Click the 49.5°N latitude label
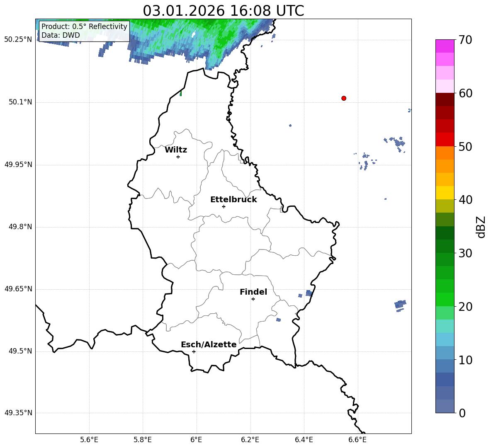The image size is (491, 448). (x=20, y=351)
